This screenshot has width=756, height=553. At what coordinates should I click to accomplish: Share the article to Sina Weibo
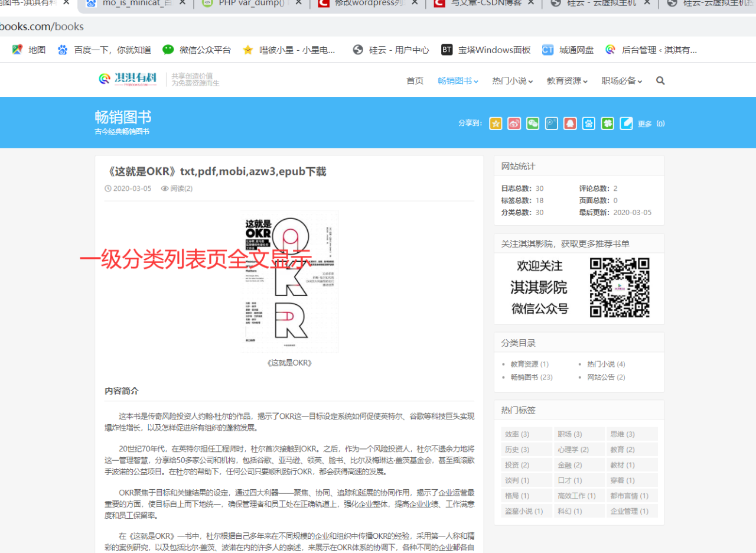tap(514, 123)
